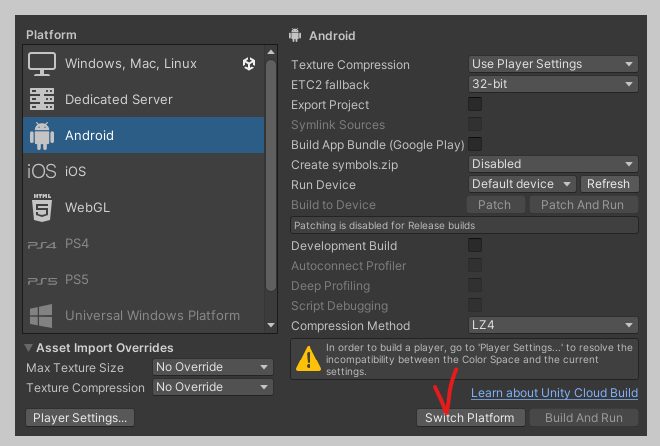Click the Dedicated Server rack icon
660x446 pixels.
42,99
